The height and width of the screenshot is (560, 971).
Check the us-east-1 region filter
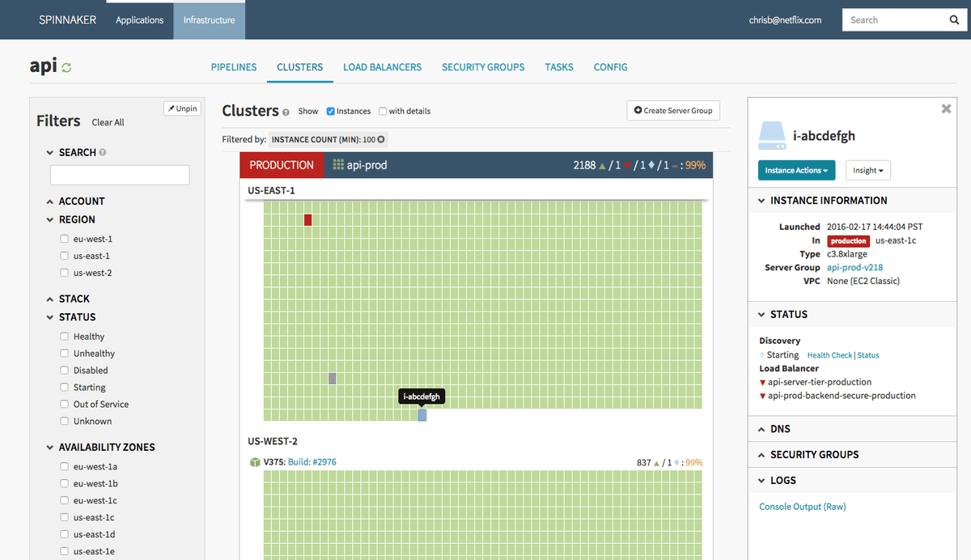[x=64, y=256]
